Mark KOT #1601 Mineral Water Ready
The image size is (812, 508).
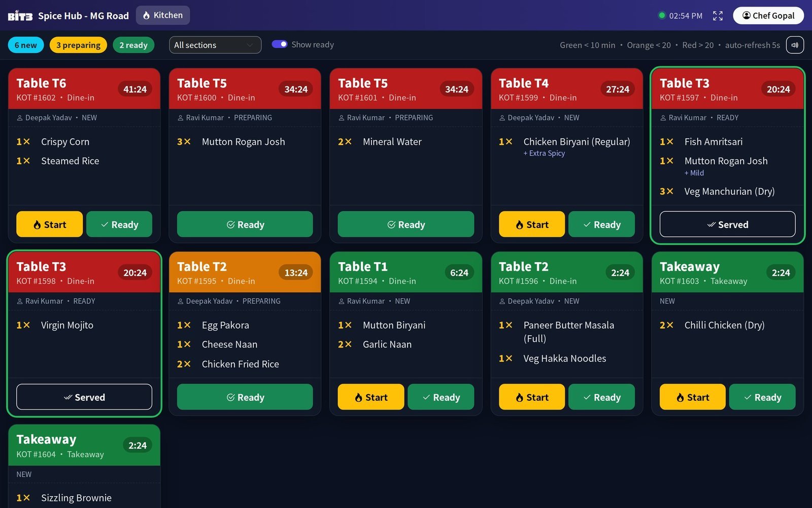406,224
